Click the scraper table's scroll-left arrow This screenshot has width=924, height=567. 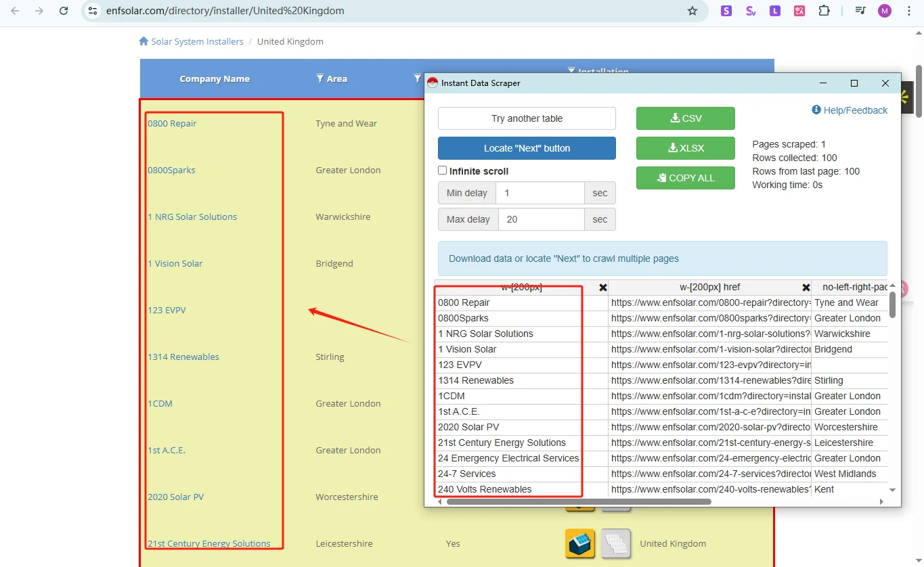pyautogui.click(x=441, y=501)
